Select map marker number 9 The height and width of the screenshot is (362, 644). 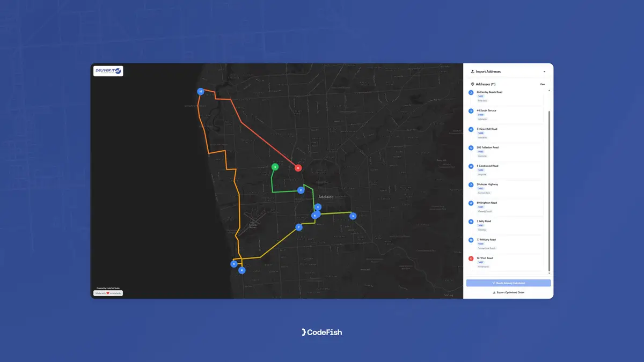coord(234,264)
